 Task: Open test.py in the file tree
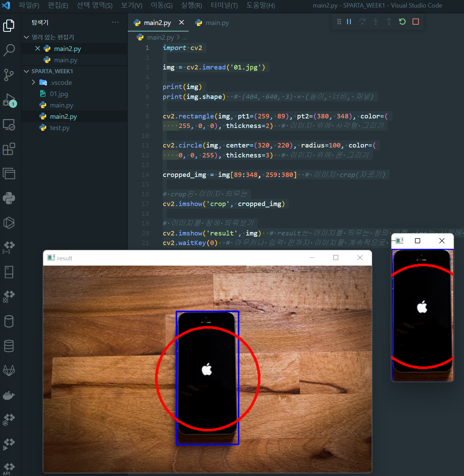pyautogui.click(x=74, y=128)
